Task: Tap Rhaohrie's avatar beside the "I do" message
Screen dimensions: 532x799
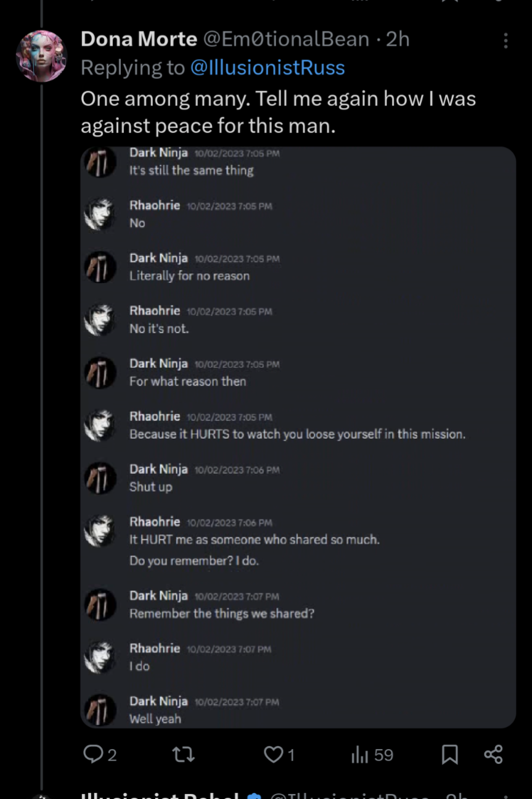Action: (x=100, y=658)
